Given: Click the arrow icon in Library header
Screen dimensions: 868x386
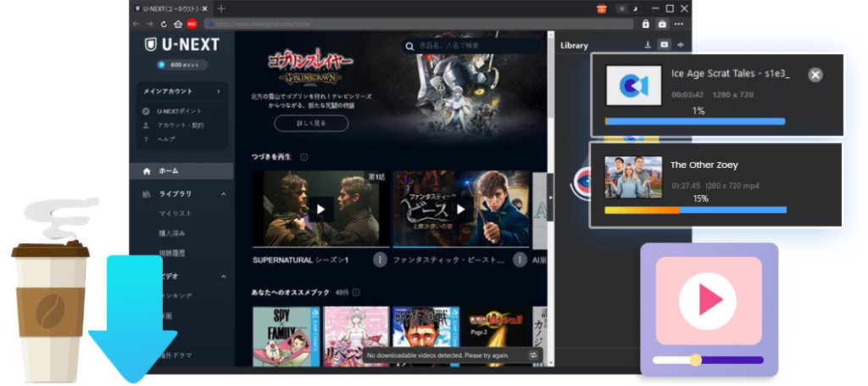Looking at the screenshot, I should [x=681, y=45].
